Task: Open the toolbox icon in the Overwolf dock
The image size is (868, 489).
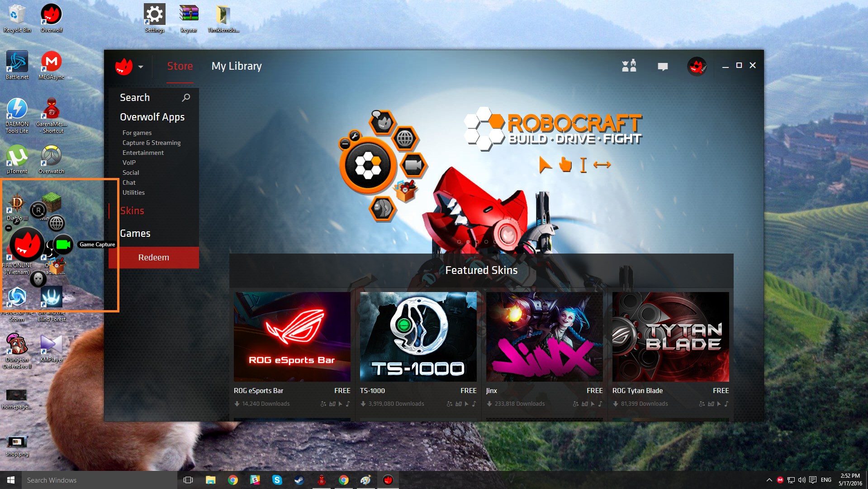Action: pos(57,265)
